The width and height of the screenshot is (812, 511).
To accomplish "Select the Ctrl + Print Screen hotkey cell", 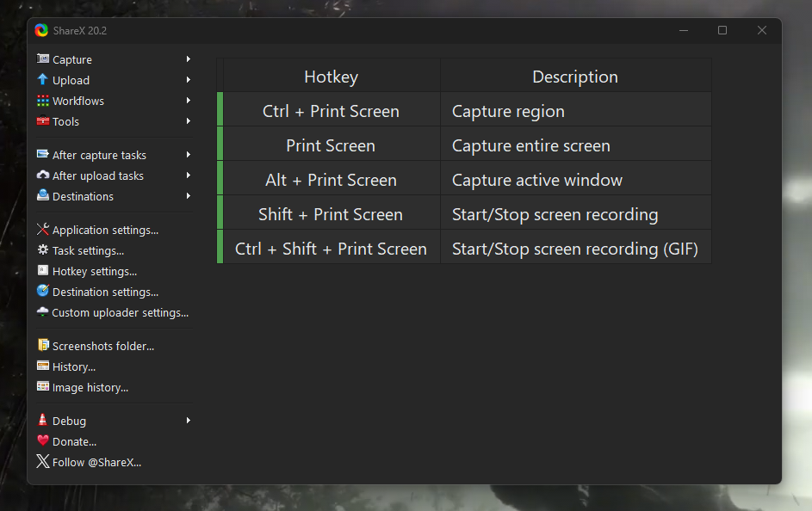I will click(x=332, y=111).
